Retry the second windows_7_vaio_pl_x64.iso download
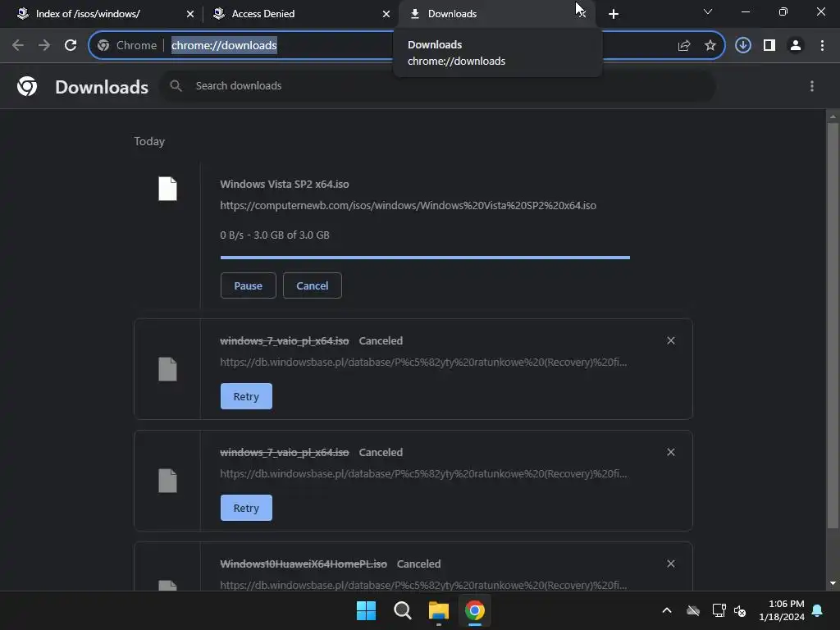Viewport: 840px width, 630px height. click(246, 508)
